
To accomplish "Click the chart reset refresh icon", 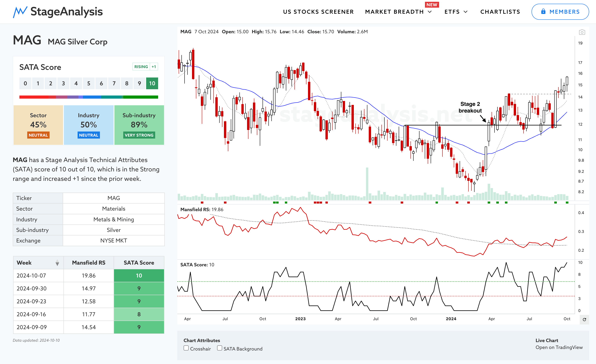I will pos(584,320).
